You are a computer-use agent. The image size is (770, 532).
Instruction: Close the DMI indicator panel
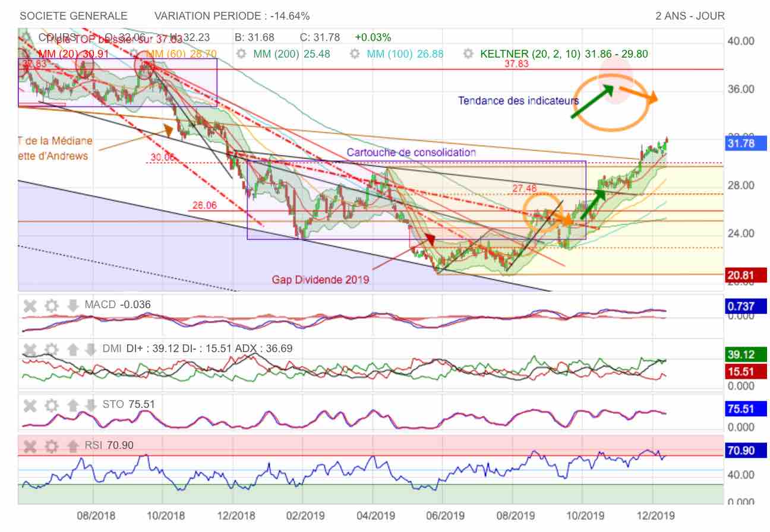(x=30, y=349)
